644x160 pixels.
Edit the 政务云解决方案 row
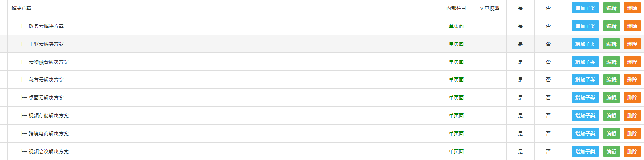pos(612,26)
